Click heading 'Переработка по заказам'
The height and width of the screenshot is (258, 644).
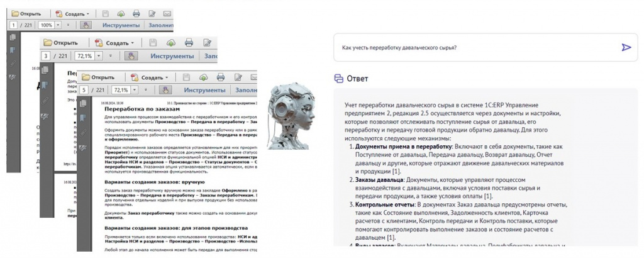142,109
